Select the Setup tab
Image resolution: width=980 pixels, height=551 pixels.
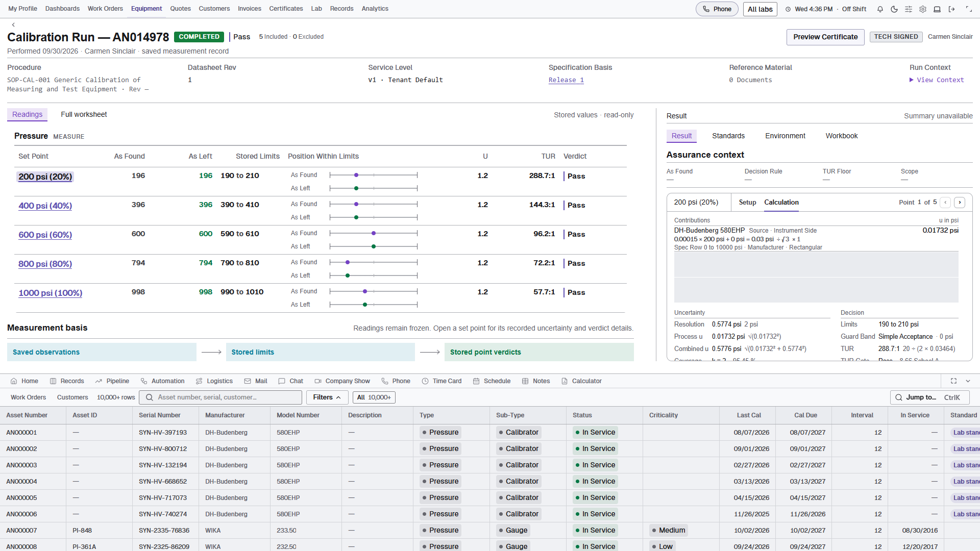[x=747, y=203]
